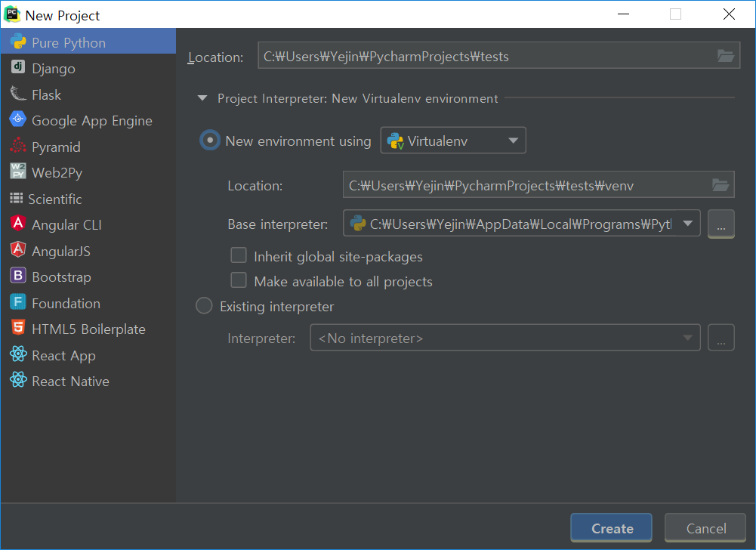The image size is (756, 550).
Task: Minimize the New Project window
Action: click(623, 14)
